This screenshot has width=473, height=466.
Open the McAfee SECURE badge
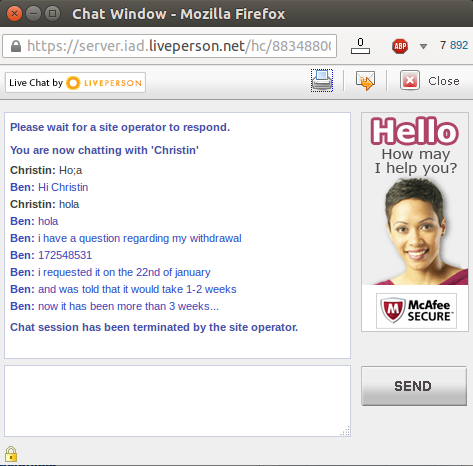[x=416, y=311]
